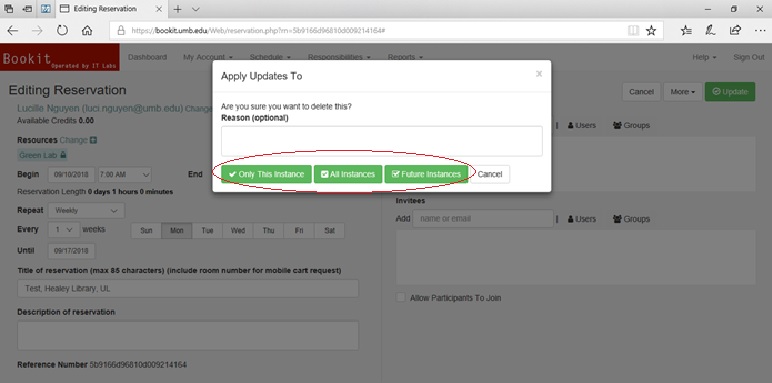The height and width of the screenshot is (383, 772).
Task: Refresh the page with reload icon
Action: [62, 31]
